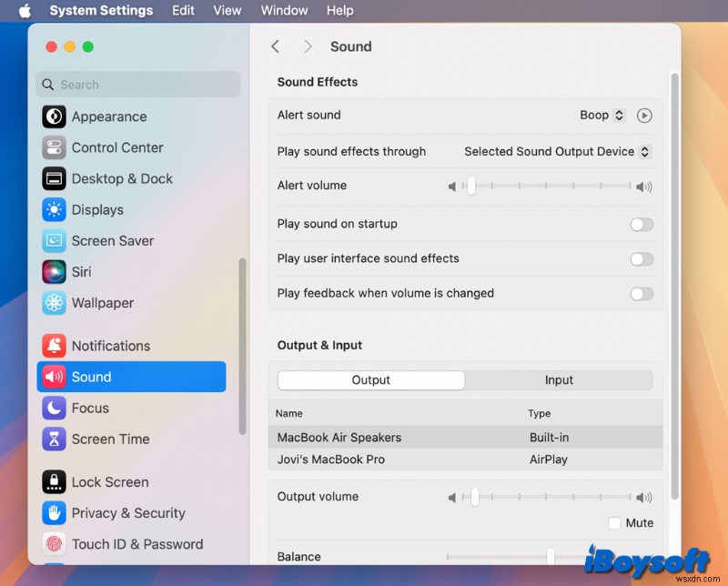728x586 pixels.
Task: Click the Control Center sidebar icon
Action: (54, 147)
